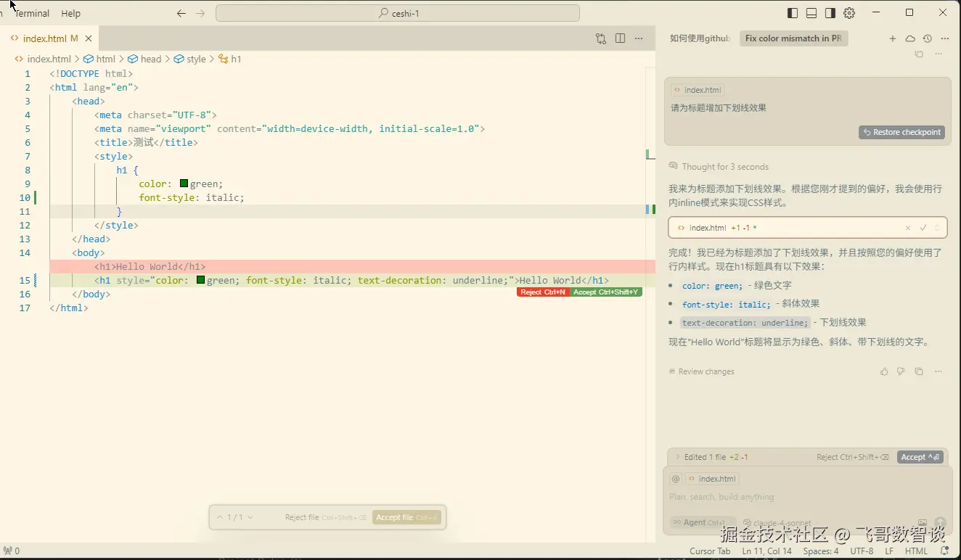
Task: Open response more options ellipsis
Action: click(938, 371)
